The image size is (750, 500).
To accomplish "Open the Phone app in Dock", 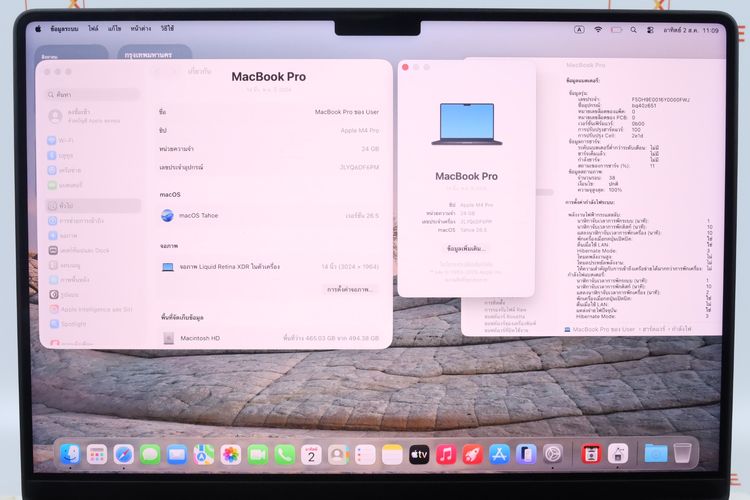I will tap(284, 454).
